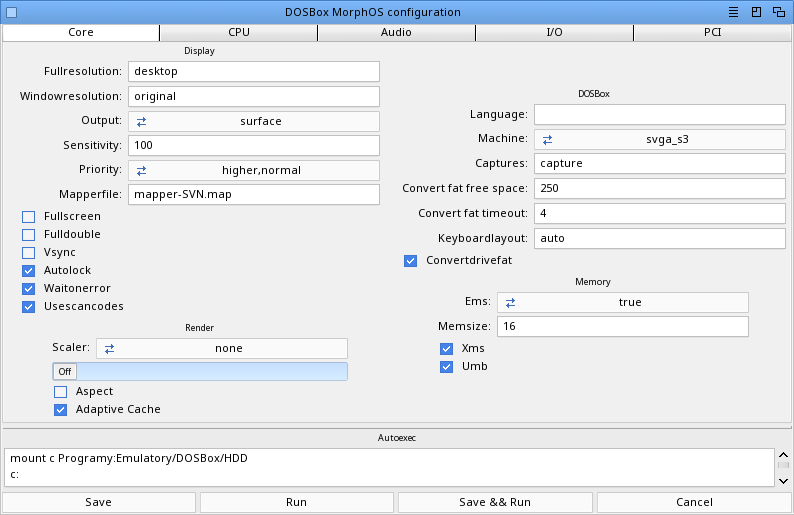This screenshot has width=794, height=515.
Task: Click the Autoexec text area
Action: click(x=389, y=467)
